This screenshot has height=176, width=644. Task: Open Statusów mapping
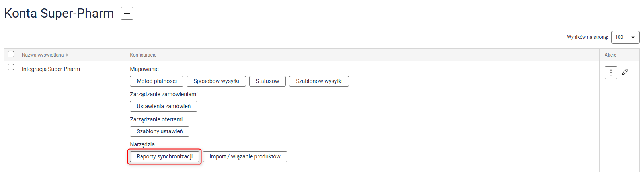(267, 81)
